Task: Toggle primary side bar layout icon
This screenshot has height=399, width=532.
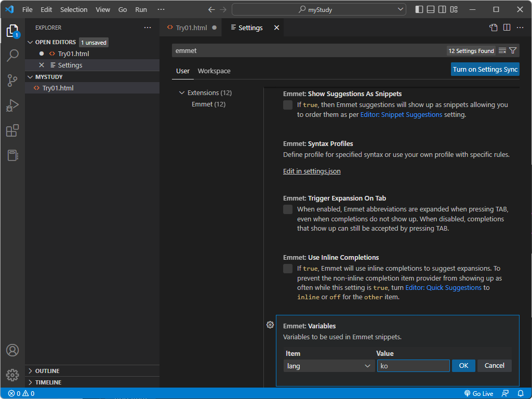Action: click(419, 9)
